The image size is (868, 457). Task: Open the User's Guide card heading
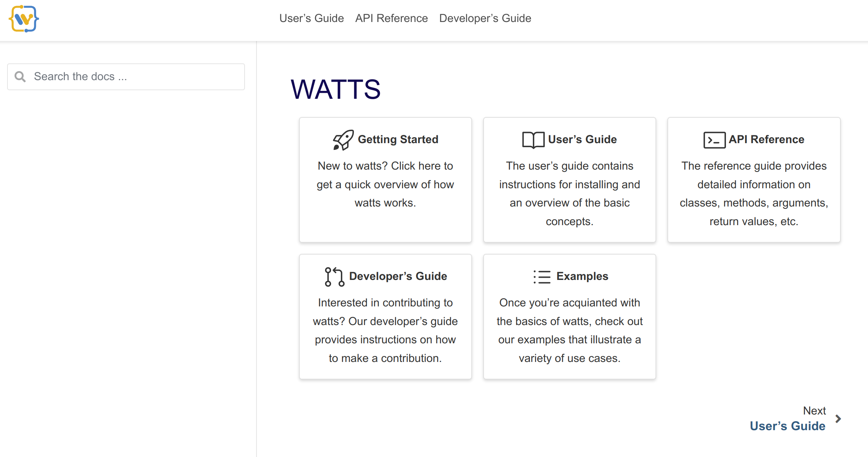(582, 139)
